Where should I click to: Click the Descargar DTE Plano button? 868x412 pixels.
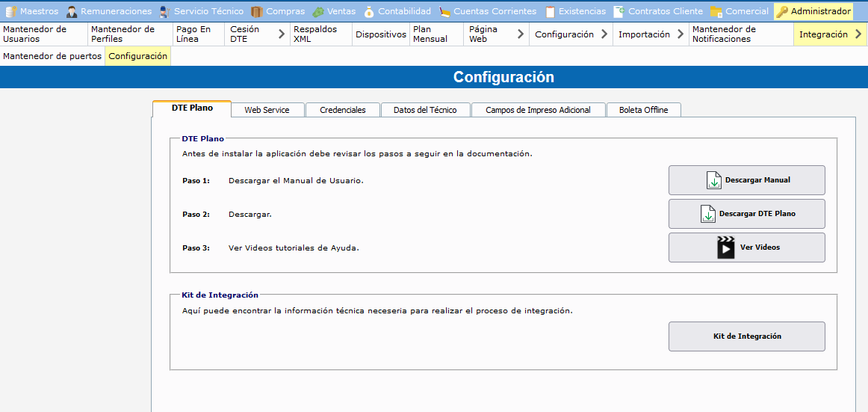(x=747, y=214)
